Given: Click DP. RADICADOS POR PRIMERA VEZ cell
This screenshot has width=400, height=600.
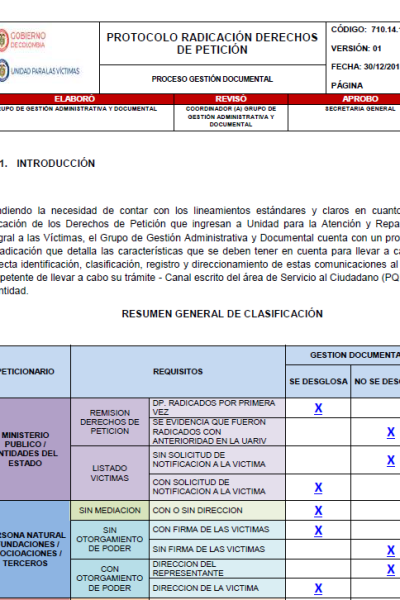Looking at the screenshot, I should (x=217, y=408).
